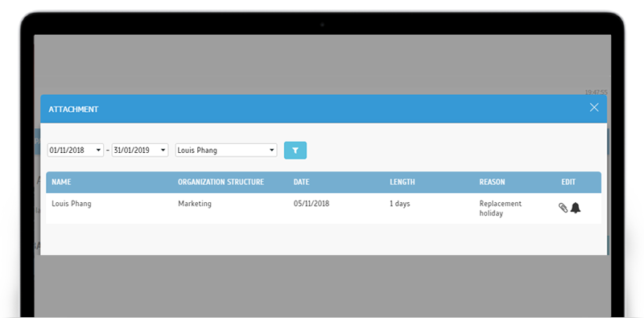Image resolution: width=644 pixels, height=318 pixels.
Task: Select Louis Phang name in table row
Action: click(72, 204)
